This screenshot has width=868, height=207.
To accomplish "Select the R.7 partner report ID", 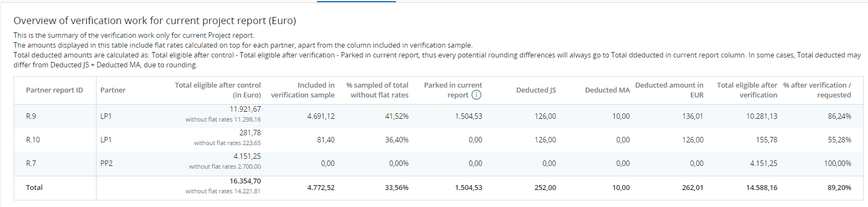I will (x=31, y=163).
